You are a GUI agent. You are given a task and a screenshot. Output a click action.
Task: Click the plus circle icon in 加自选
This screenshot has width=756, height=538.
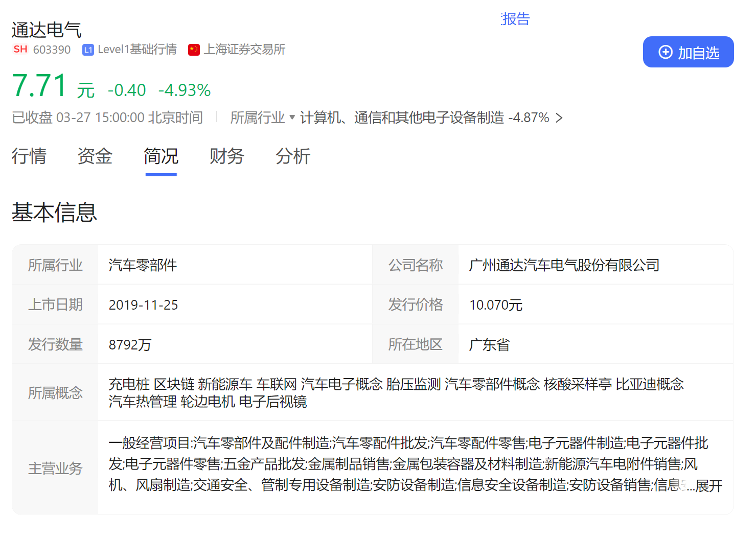(666, 52)
